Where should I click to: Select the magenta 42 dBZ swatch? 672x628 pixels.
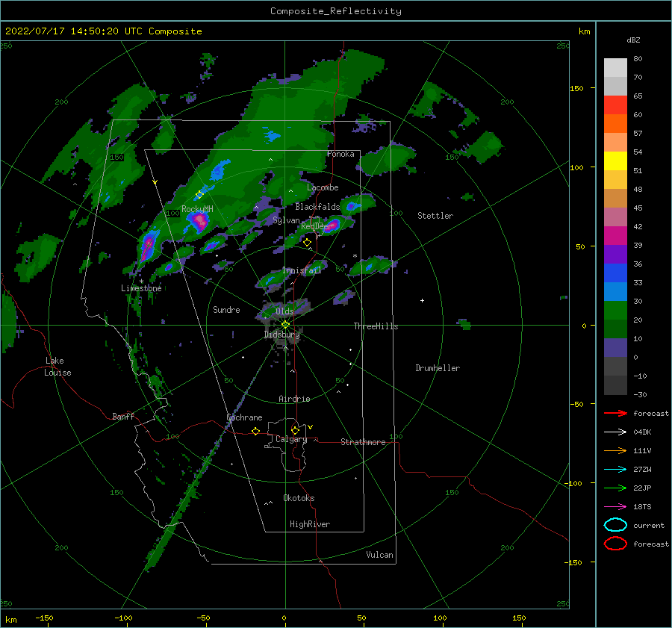[615, 236]
